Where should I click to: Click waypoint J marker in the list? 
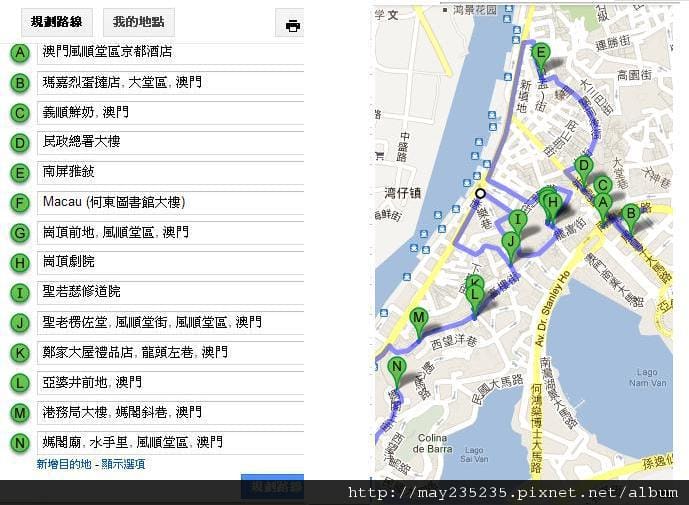pos(20,323)
